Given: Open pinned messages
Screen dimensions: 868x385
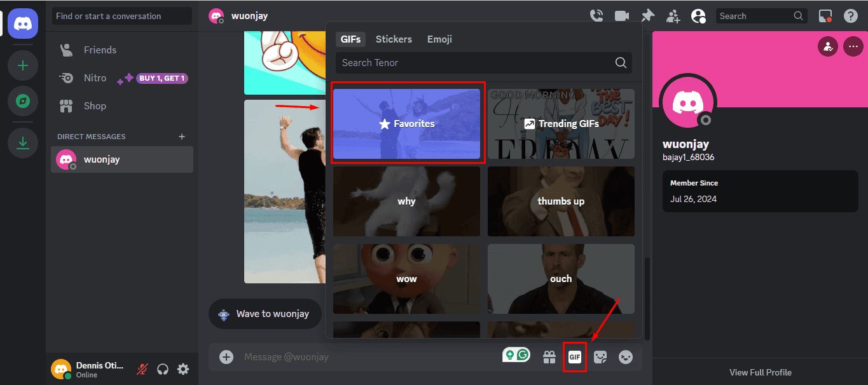Looking at the screenshot, I should (x=647, y=16).
